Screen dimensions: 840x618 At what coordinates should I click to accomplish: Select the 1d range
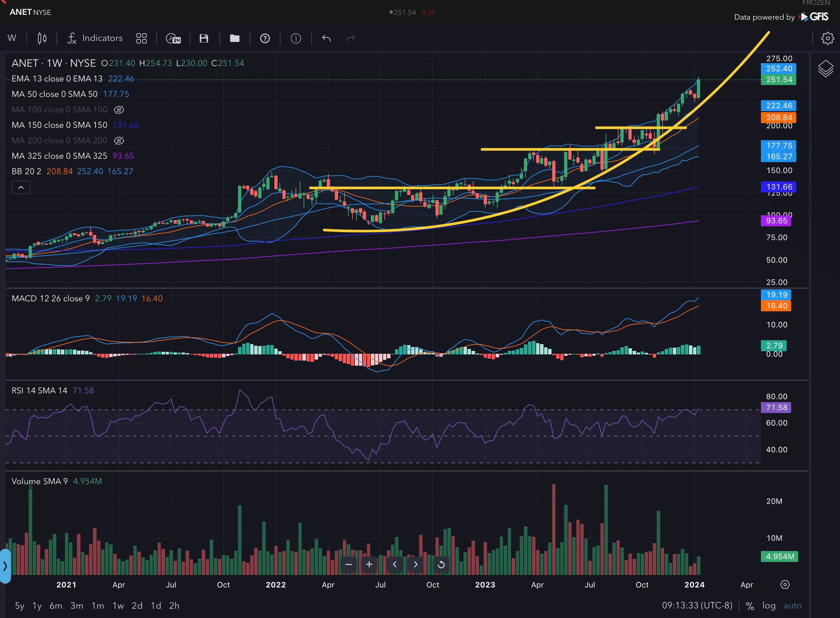tap(156, 606)
